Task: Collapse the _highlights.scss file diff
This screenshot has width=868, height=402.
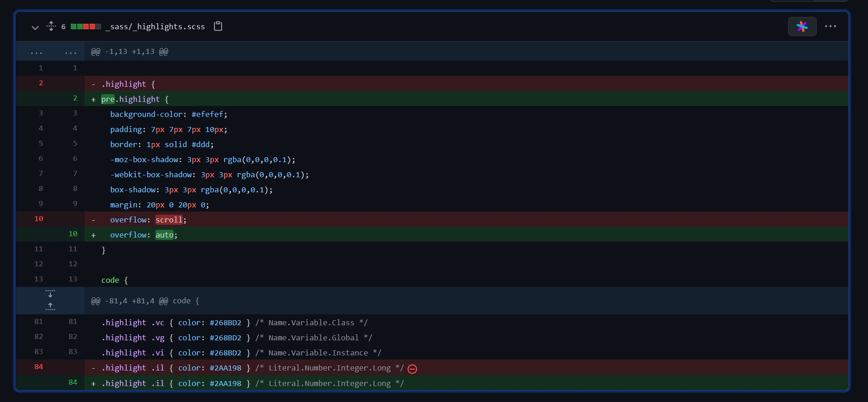Action: coord(35,27)
